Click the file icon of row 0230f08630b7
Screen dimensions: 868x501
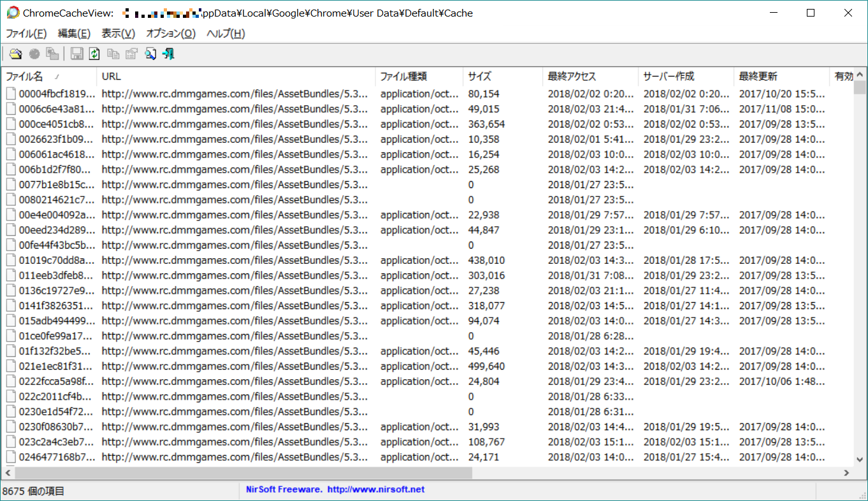tap(11, 427)
